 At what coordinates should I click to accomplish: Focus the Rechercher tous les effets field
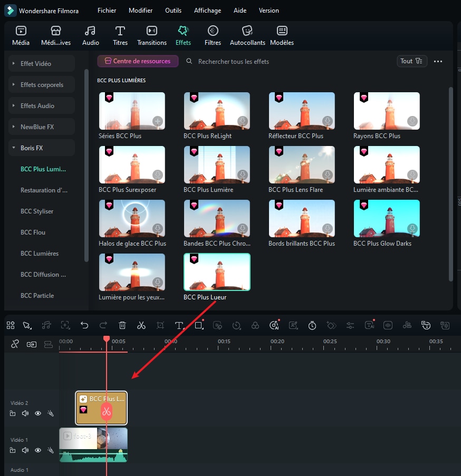click(234, 62)
